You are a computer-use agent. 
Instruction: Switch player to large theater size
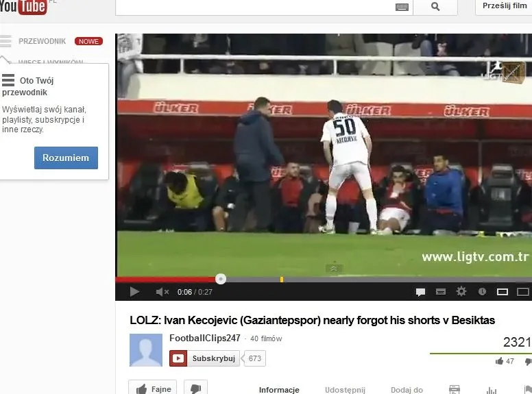tap(522, 292)
